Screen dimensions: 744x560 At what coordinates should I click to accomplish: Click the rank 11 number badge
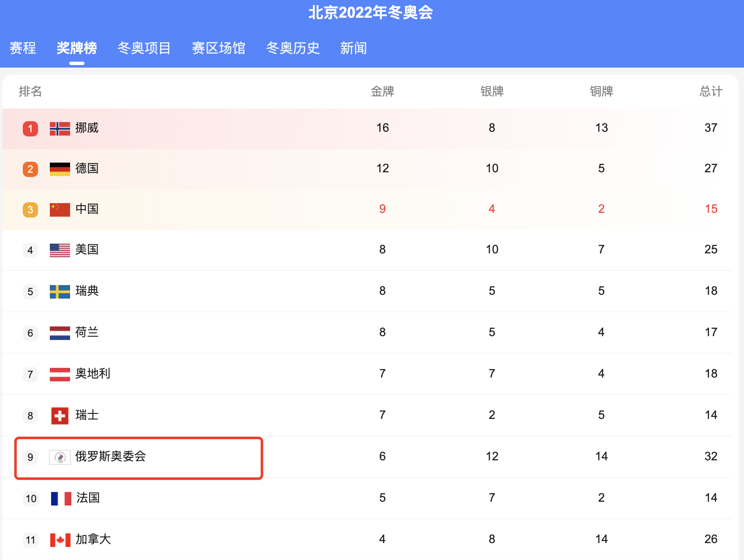pyautogui.click(x=30, y=540)
